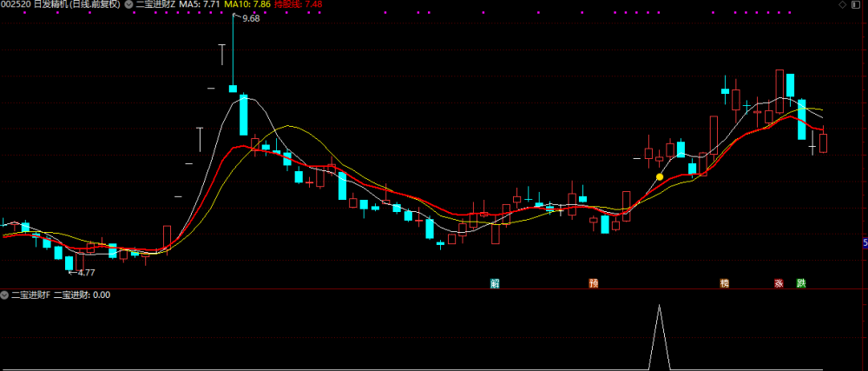Click the teal 解 event marker
The width and height of the screenshot is (868, 371).
pyautogui.click(x=495, y=283)
